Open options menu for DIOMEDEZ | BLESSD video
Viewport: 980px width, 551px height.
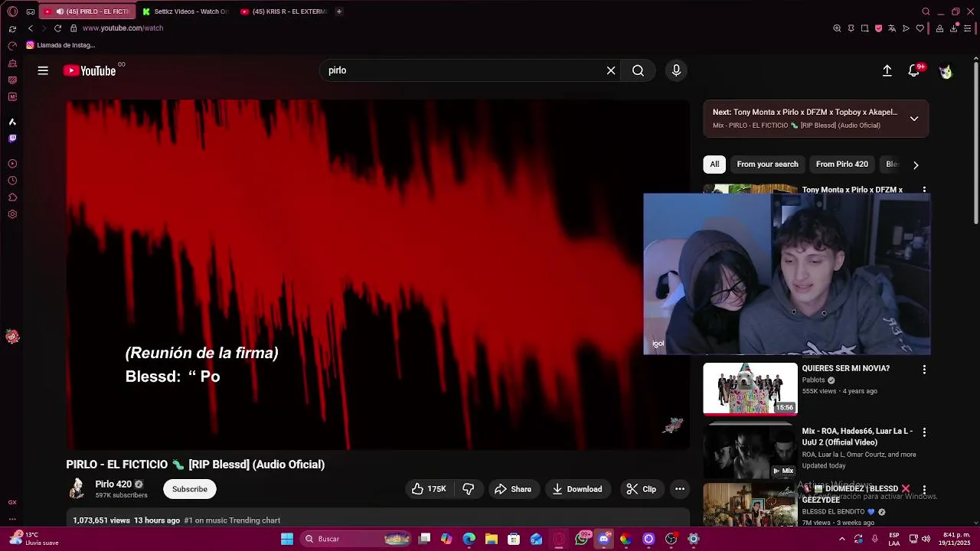pyautogui.click(x=924, y=490)
